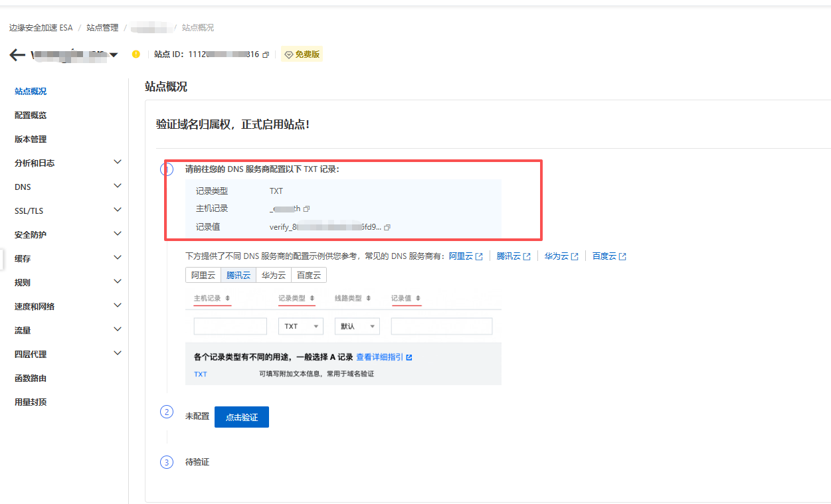Open the record type dropdown showing TXT
This screenshot has height=504, width=831.
pyautogui.click(x=300, y=326)
